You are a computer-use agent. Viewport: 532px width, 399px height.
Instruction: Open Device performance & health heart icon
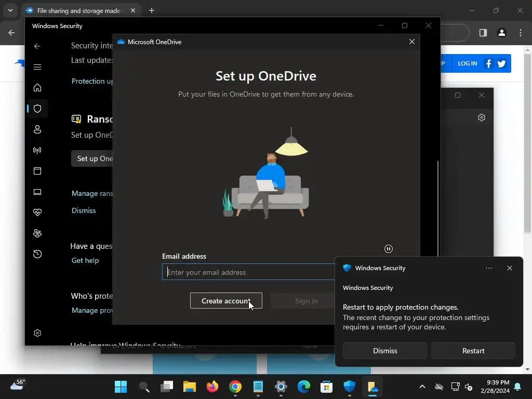point(37,212)
